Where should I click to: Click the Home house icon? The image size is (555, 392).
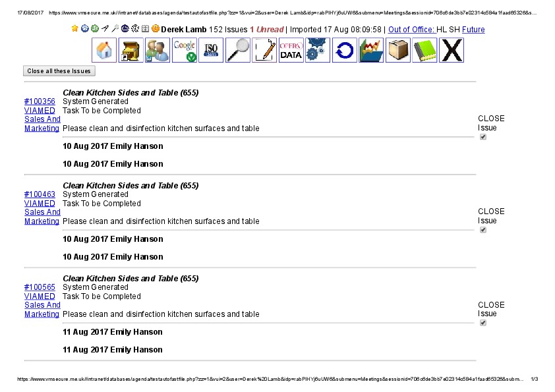(x=105, y=50)
